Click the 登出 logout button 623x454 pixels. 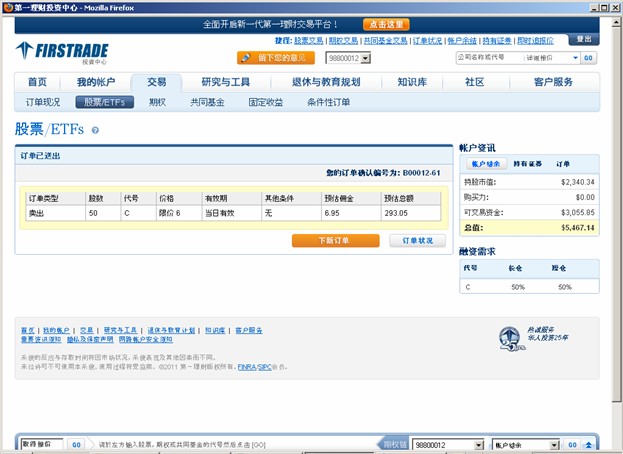(584, 39)
